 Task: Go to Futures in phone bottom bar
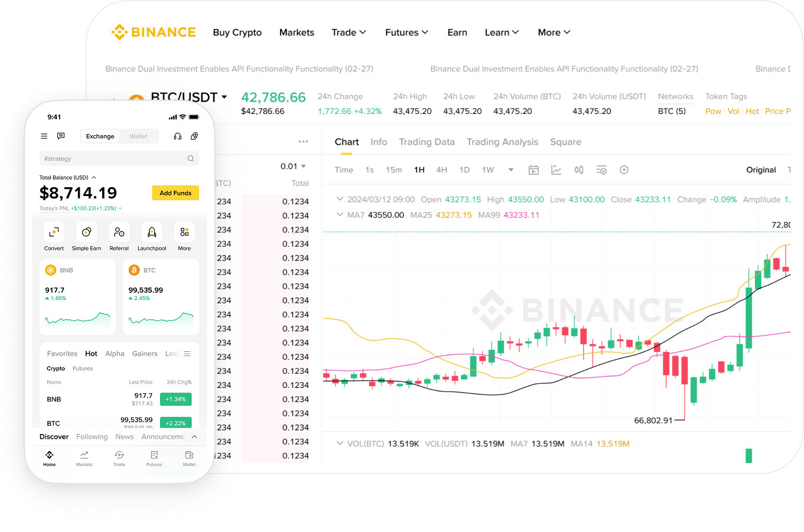pyautogui.click(x=154, y=458)
